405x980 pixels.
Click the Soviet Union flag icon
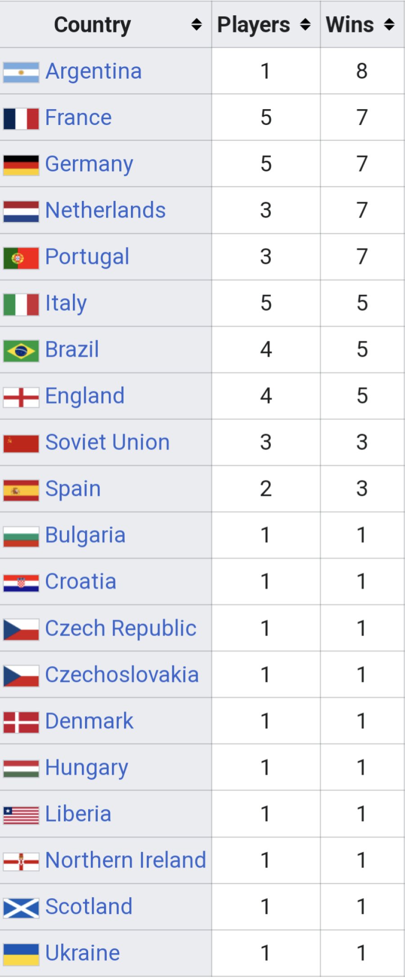(21, 443)
